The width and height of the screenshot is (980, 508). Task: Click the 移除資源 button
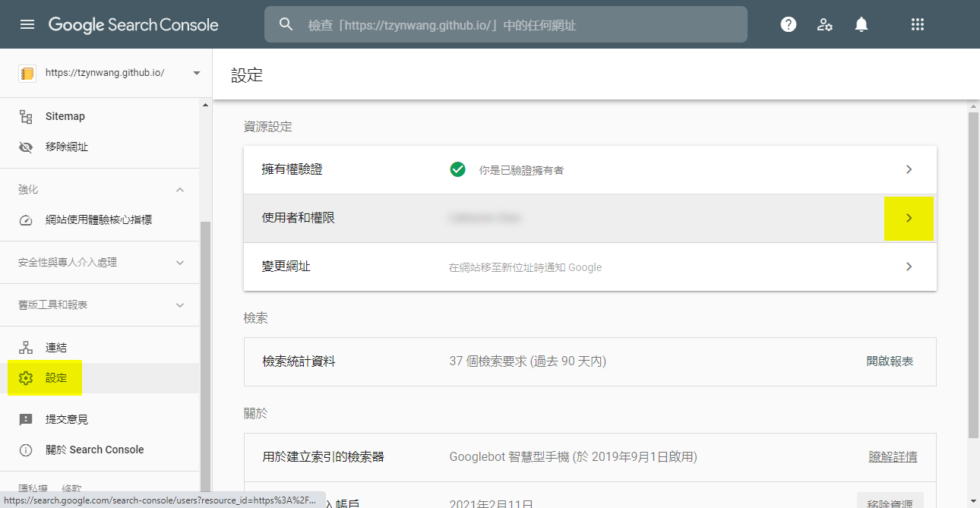click(890, 503)
